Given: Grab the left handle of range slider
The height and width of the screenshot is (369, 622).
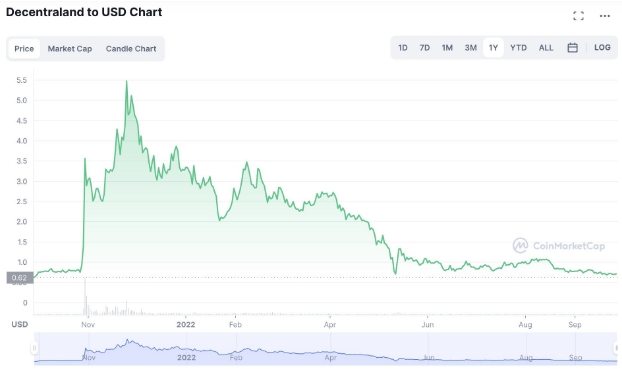Looking at the screenshot, I should 35,348.
